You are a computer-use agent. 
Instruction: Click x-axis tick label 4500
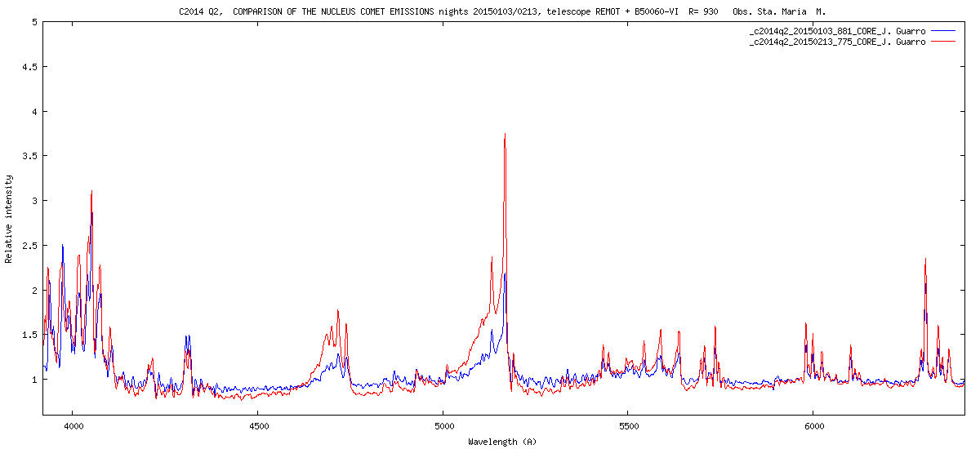[x=258, y=425]
